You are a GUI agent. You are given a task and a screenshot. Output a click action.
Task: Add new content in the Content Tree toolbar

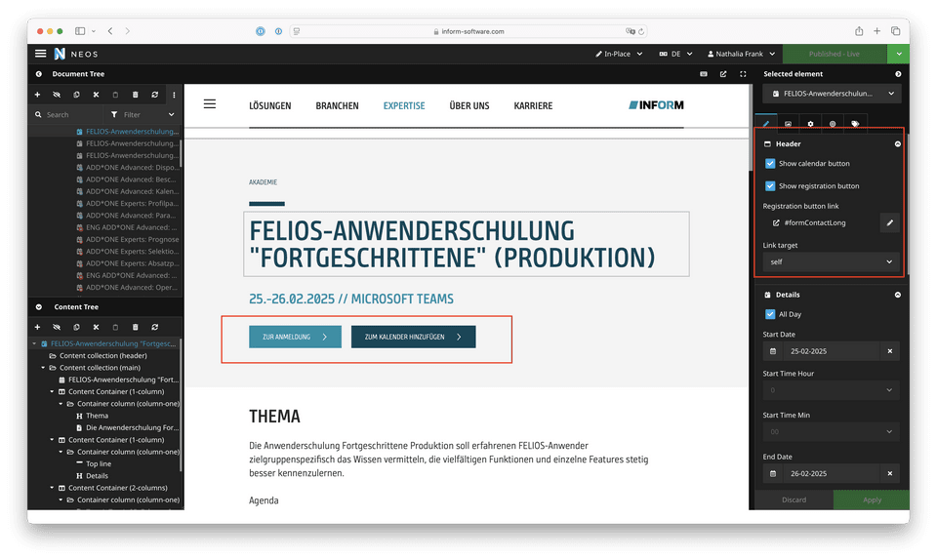[x=38, y=327]
